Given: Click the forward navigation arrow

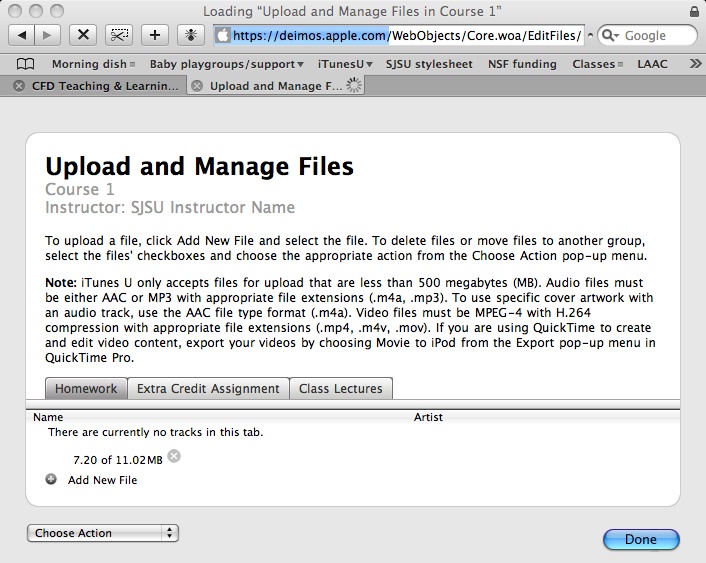Looking at the screenshot, I should tap(48, 35).
